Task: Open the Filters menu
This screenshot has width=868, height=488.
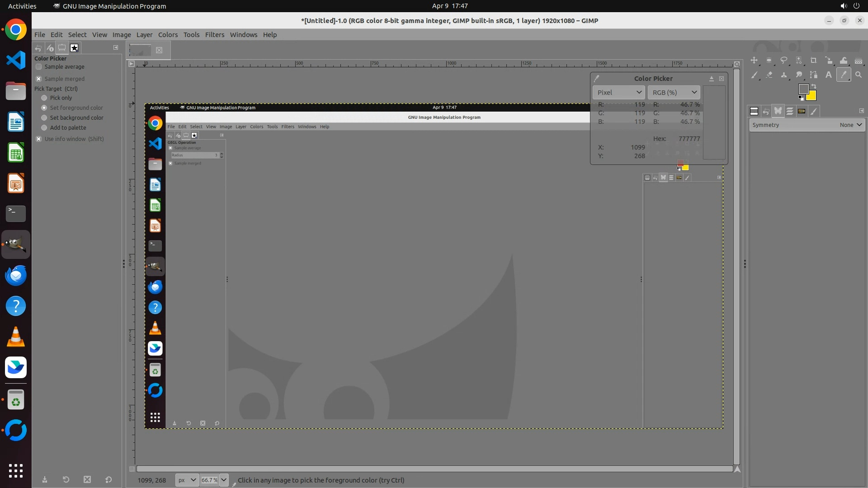Action: [x=214, y=35]
